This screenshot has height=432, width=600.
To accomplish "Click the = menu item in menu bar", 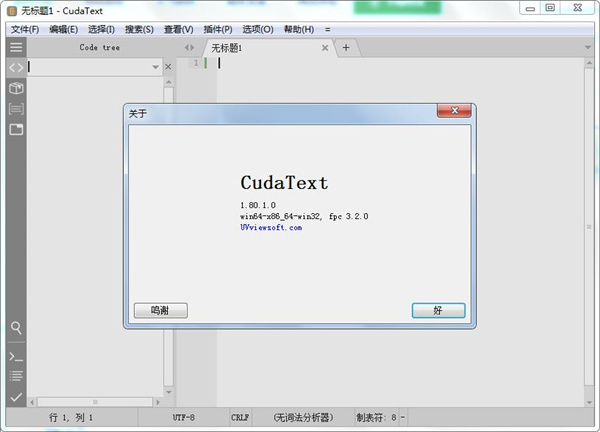I will (x=328, y=29).
